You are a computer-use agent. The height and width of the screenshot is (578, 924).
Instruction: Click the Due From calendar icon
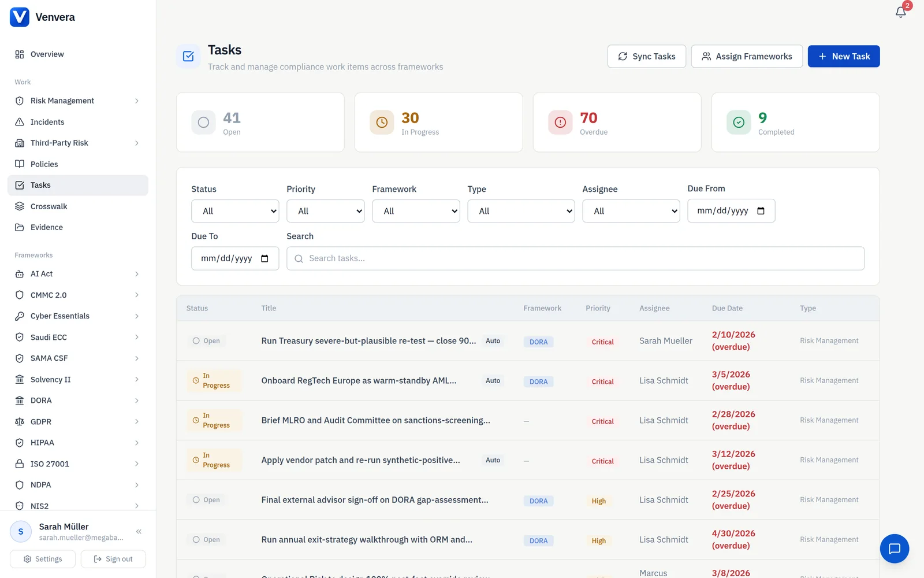tap(761, 211)
